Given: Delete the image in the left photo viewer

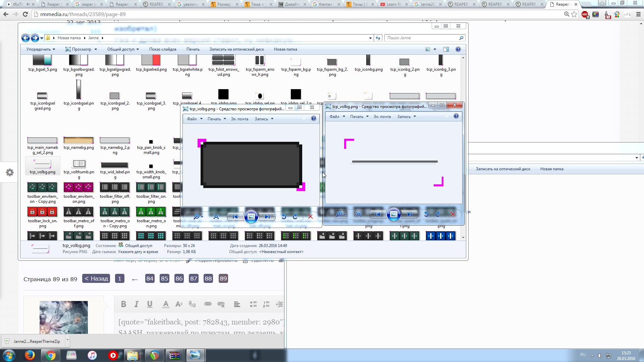Looking at the screenshot, I should point(310,217).
